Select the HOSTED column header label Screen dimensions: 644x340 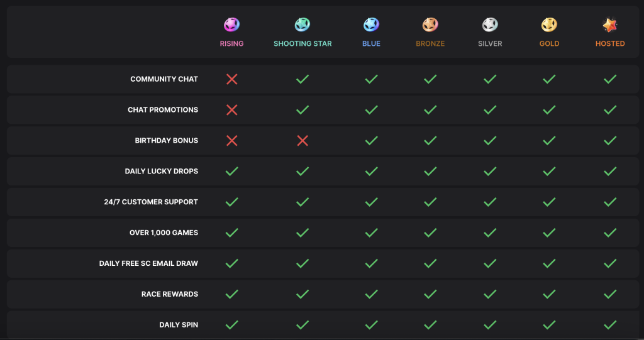coord(610,43)
